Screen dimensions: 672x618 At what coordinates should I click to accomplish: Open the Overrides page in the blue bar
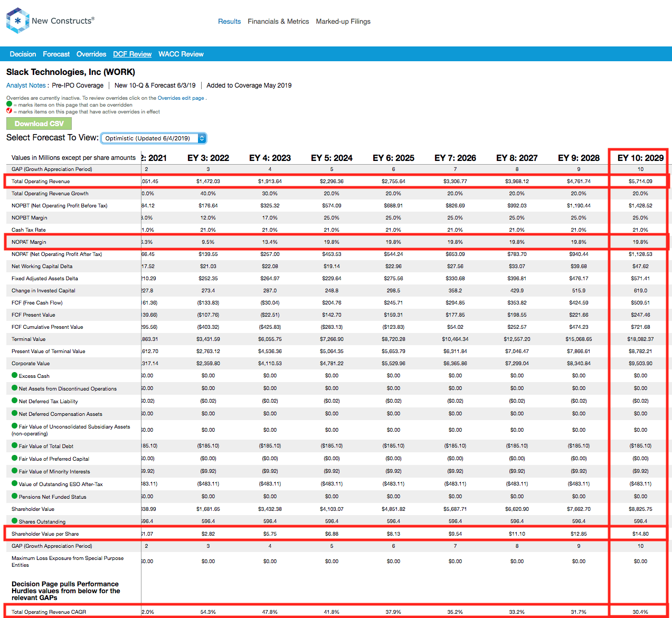(91, 54)
